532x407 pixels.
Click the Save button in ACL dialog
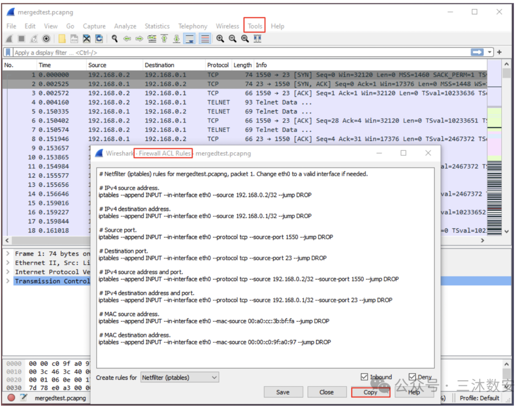[x=283, y=392]
